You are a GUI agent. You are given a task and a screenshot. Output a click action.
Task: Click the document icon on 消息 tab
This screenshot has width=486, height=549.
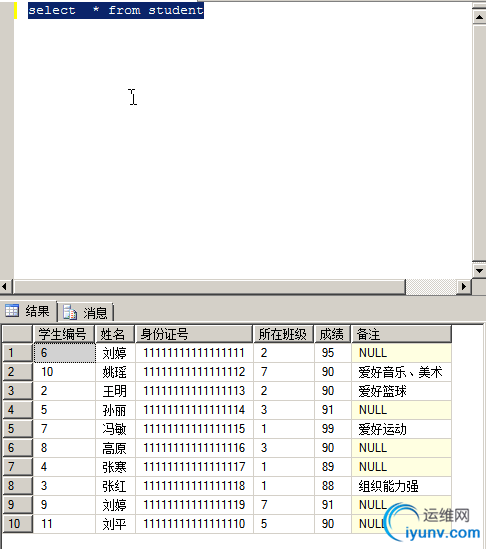(x=70, y=312)
